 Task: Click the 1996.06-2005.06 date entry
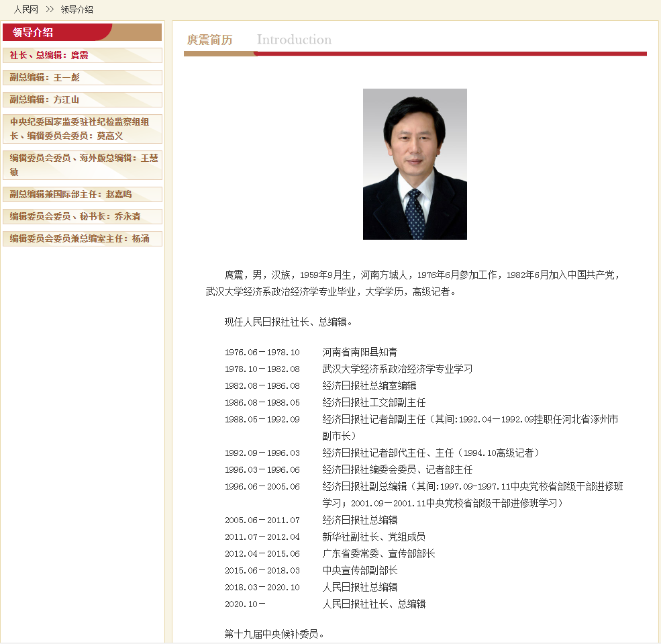pyautogui.click(x=262, y=487)
